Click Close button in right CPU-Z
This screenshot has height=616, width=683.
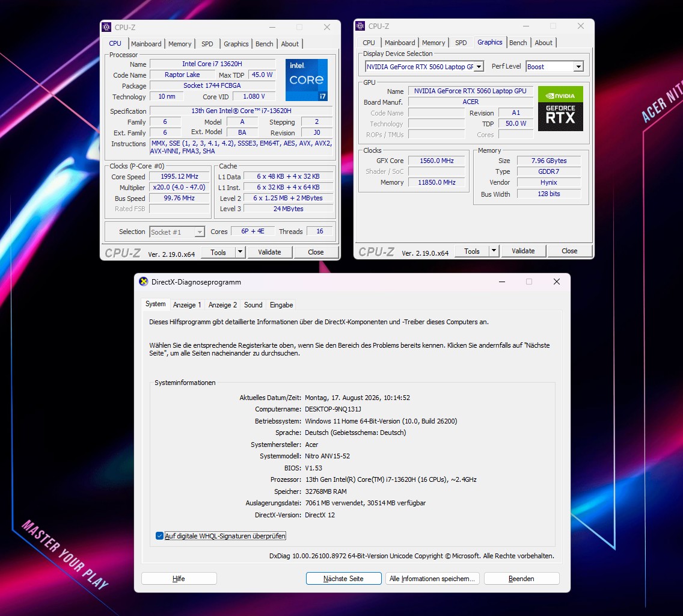tap(569, 251)
